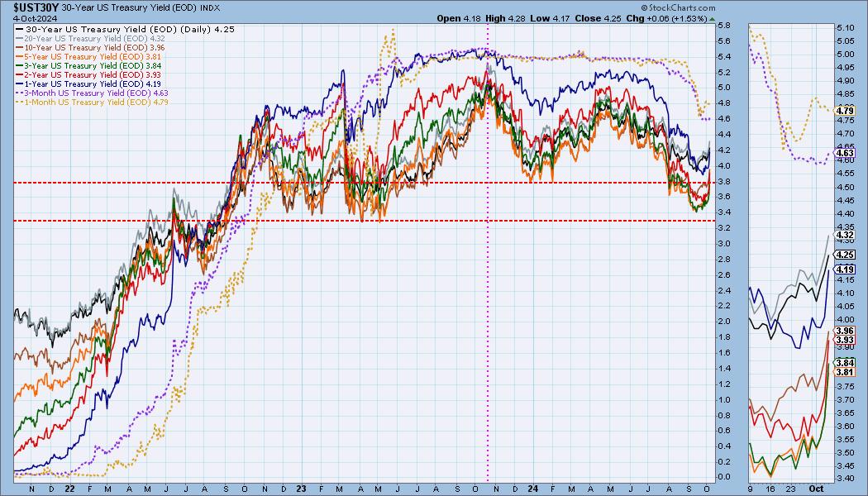Click the 4.50 label on the right panel axis
The width and height of the screenshot is (868, 496).
point(845,187)
